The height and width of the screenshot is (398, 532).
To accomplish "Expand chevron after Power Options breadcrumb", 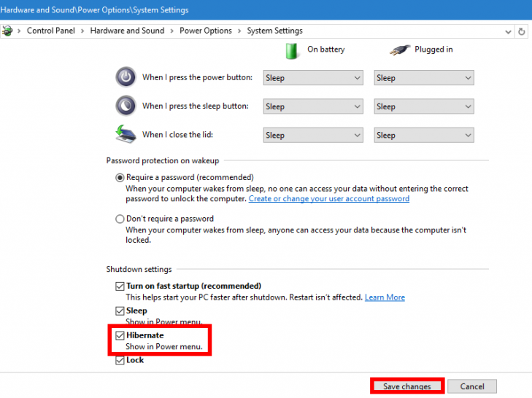I will (239, 31).
